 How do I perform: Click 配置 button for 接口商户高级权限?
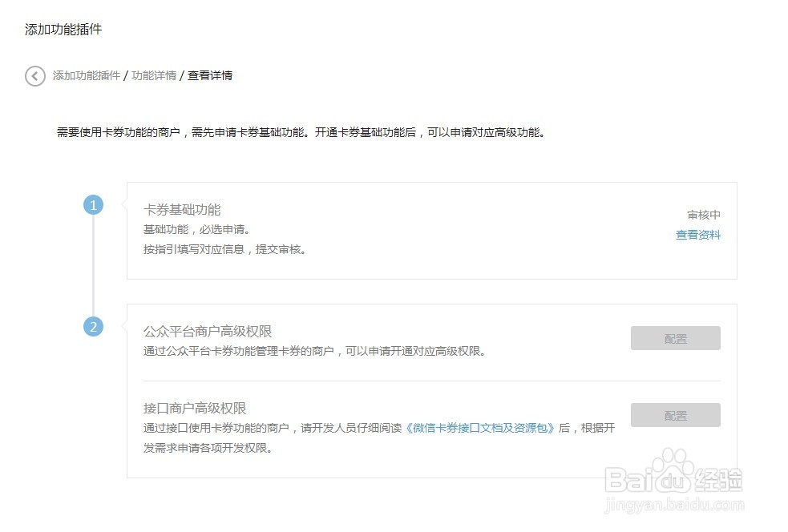coord(675,415)
